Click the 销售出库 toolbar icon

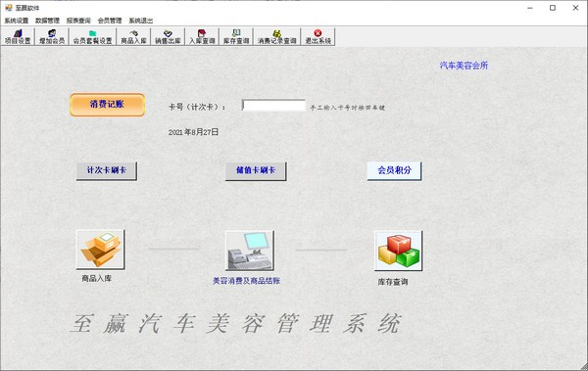click(168, 37)
